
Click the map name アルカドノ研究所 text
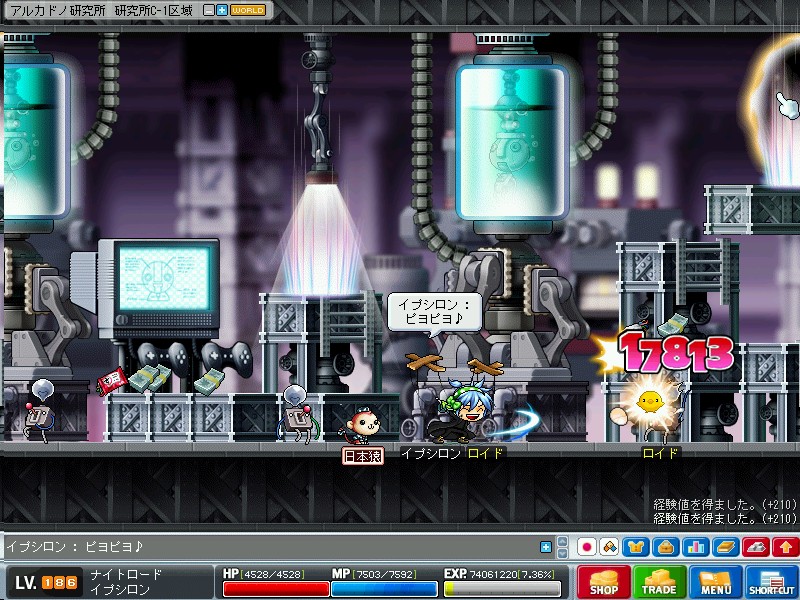(x=58, y=11)
